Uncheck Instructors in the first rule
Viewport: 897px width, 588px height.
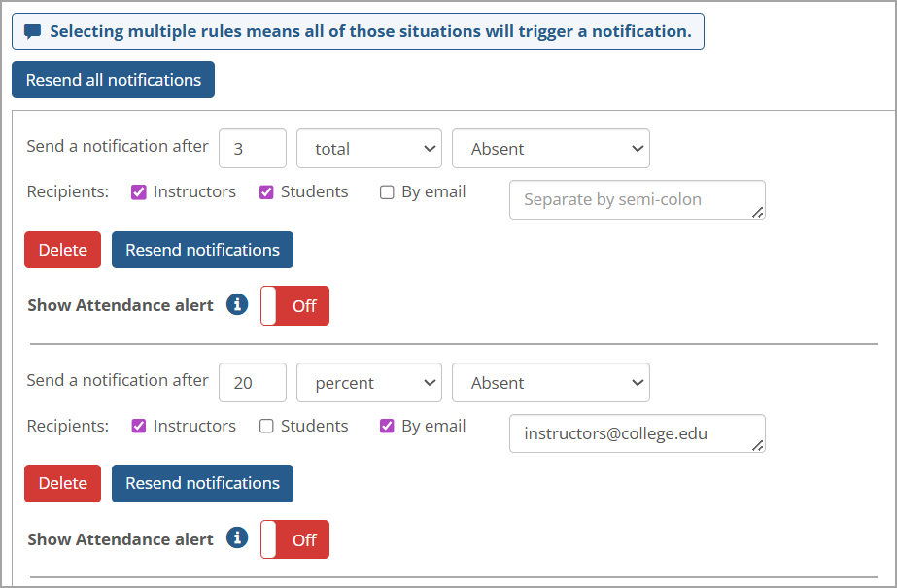(x=139, y=192)
